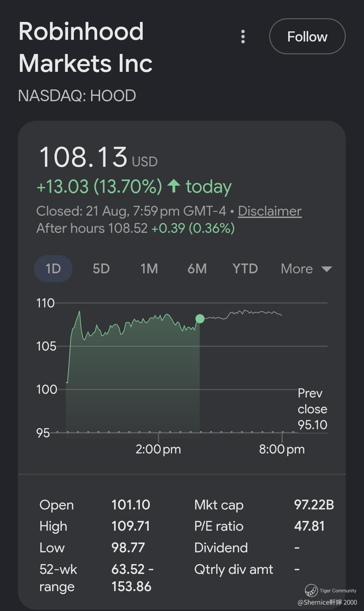The width and height of the screenshot is (364, 611).
Task: Click the green upward arrow next to today
Action: click(x=174, y=186)
